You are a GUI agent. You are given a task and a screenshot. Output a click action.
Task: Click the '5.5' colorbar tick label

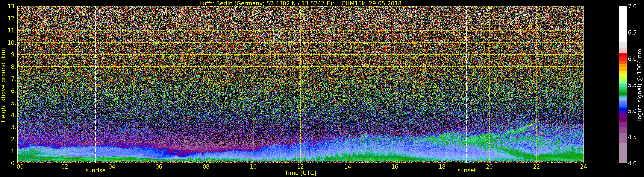click(x=632, y=85)
